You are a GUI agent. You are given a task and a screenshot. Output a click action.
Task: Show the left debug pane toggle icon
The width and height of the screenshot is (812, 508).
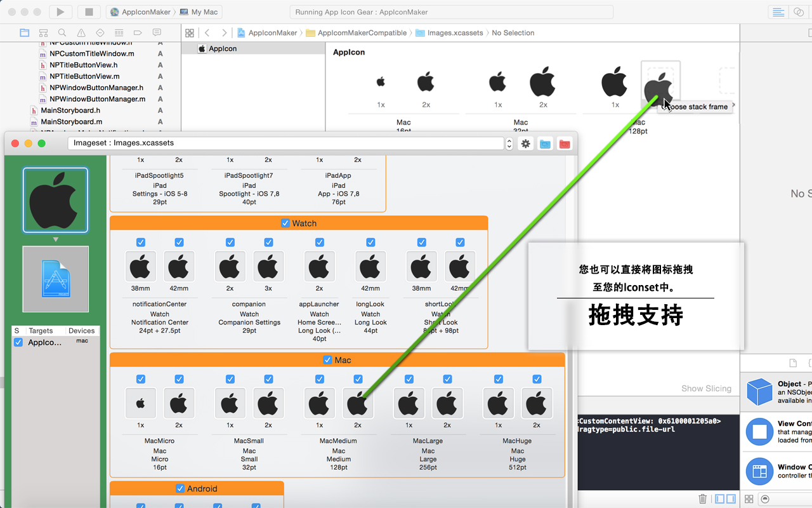(x=721, y=499)
